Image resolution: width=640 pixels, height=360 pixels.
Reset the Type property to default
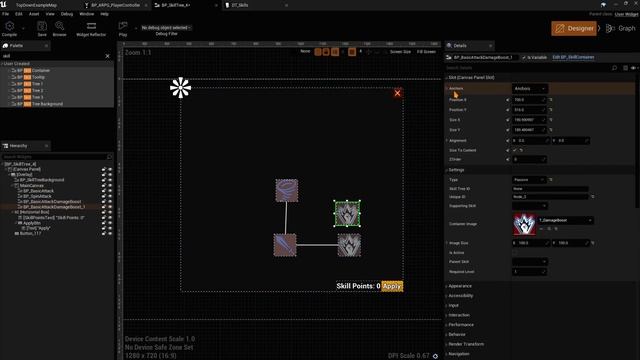tap(551, 180)
